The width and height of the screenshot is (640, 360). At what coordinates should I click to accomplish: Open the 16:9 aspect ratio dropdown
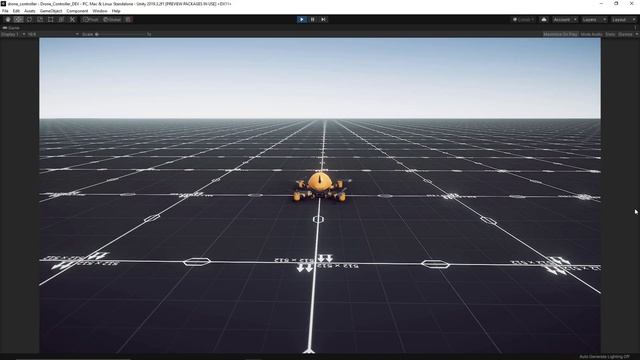(53, 34)
